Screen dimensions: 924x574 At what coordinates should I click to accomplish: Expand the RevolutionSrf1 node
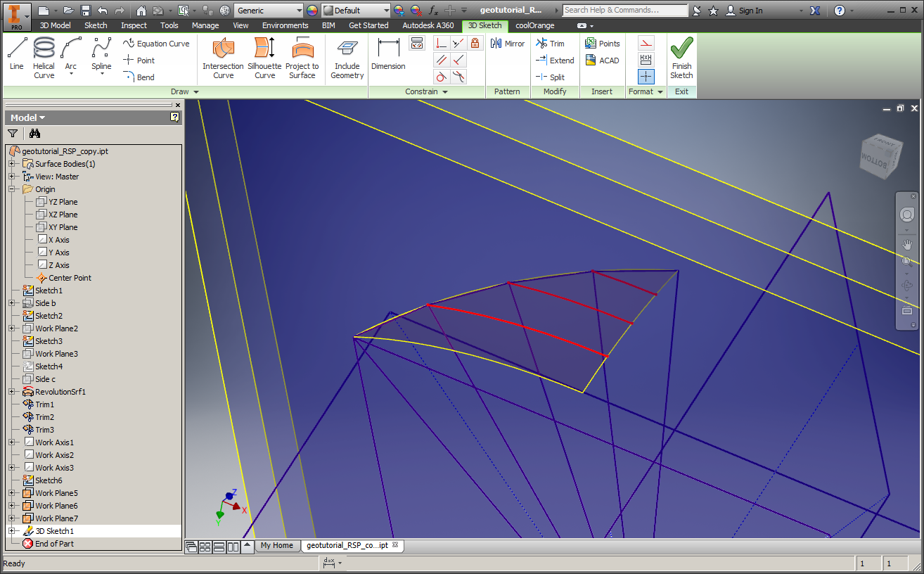[11, 392]
